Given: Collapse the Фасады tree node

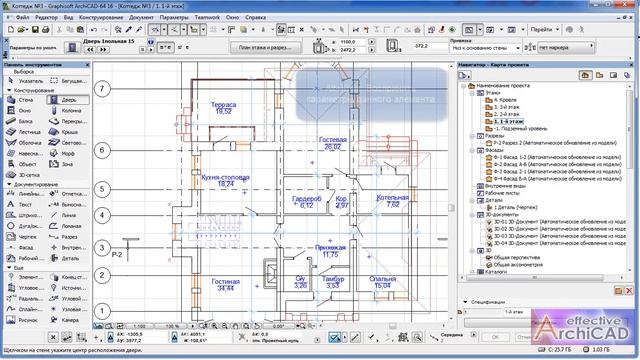Looking at the screenshot, I should (472, 150).
